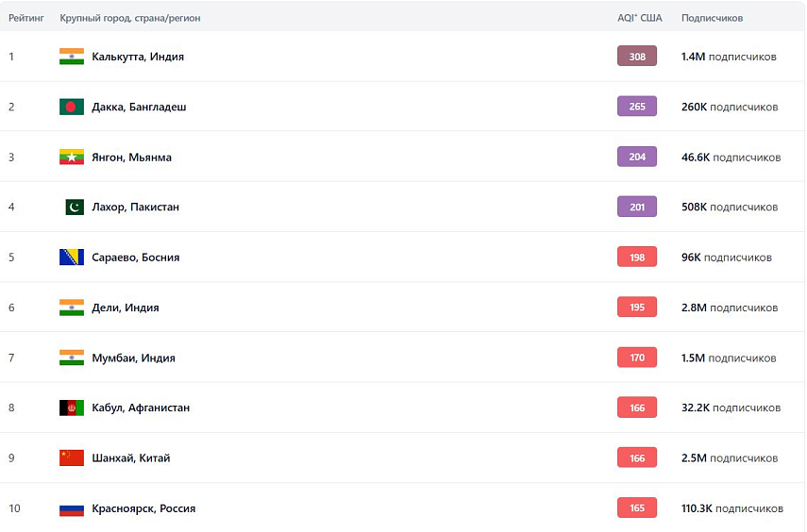Click the 2.8M подписчиков text for Дели
Image resolution: width=807 pixels, height=532 pixels.
tap(729, 308)
